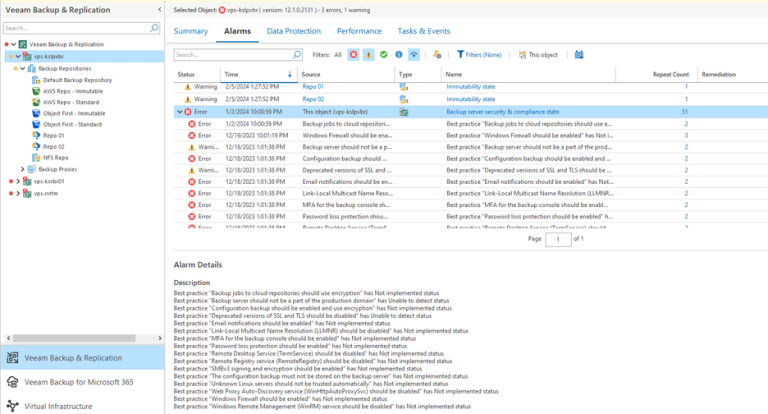Collapse the Backup Repositories tree node
The height and width of the screenshot is (414, 768).
click(22, 68)
